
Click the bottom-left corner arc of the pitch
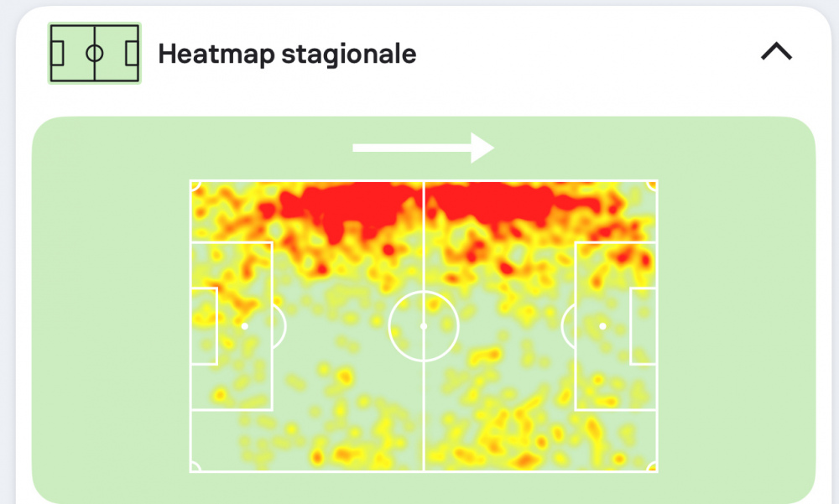click(195, 466)
